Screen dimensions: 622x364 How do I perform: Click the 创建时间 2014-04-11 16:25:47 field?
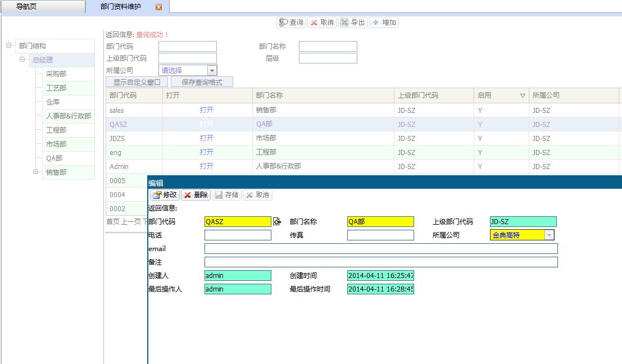380,276
